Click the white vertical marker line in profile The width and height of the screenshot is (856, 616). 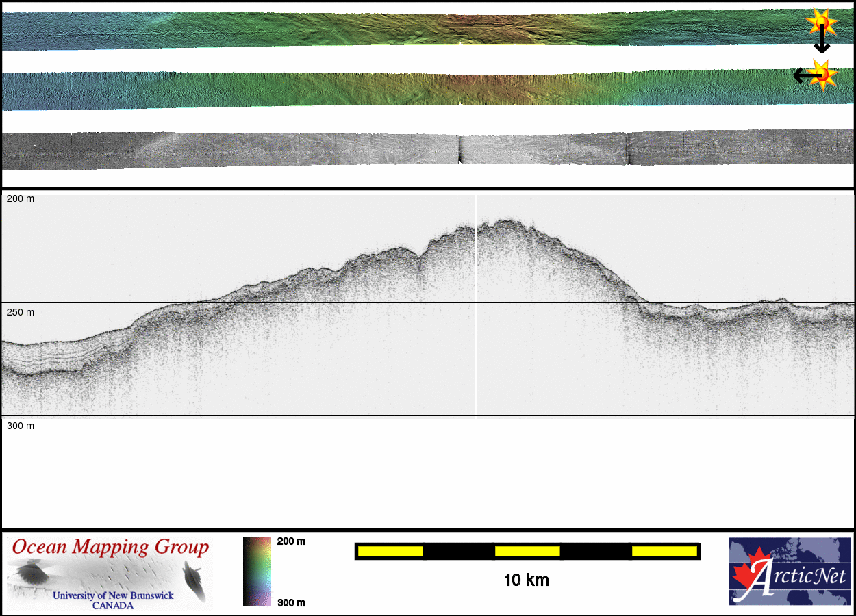click(475, 308)
